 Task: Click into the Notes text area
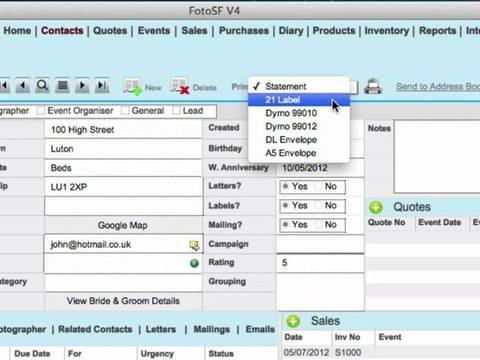pos(437,157)
